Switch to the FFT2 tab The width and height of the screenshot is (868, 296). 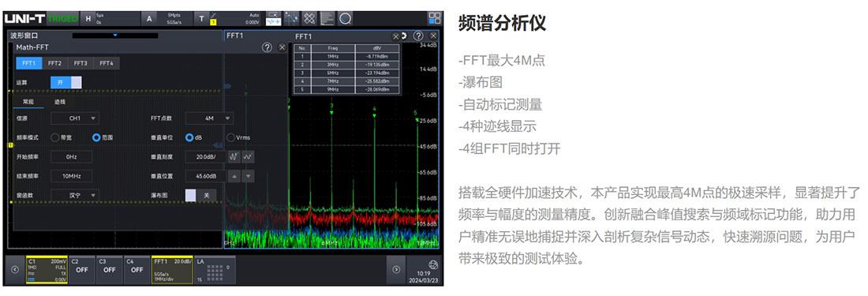54,63
